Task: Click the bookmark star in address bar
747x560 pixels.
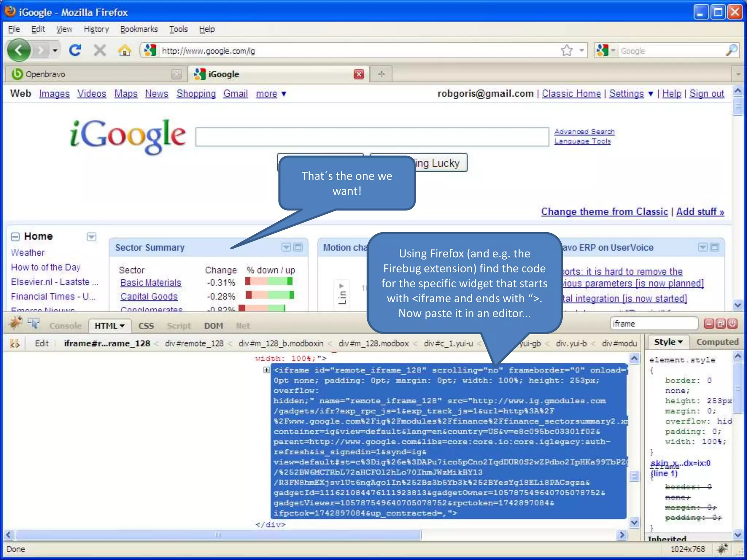Action: pos(567,50)
